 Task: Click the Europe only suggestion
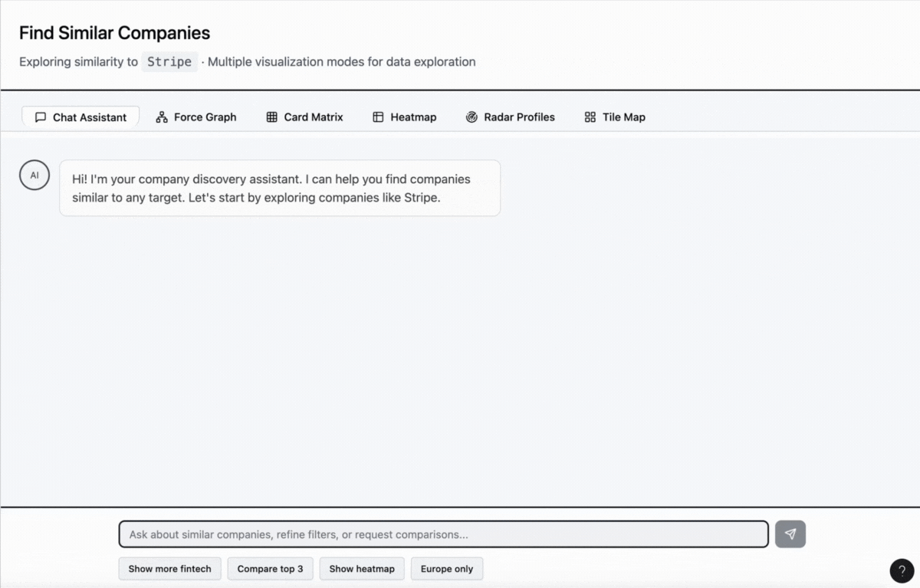[x=447, y=569]
